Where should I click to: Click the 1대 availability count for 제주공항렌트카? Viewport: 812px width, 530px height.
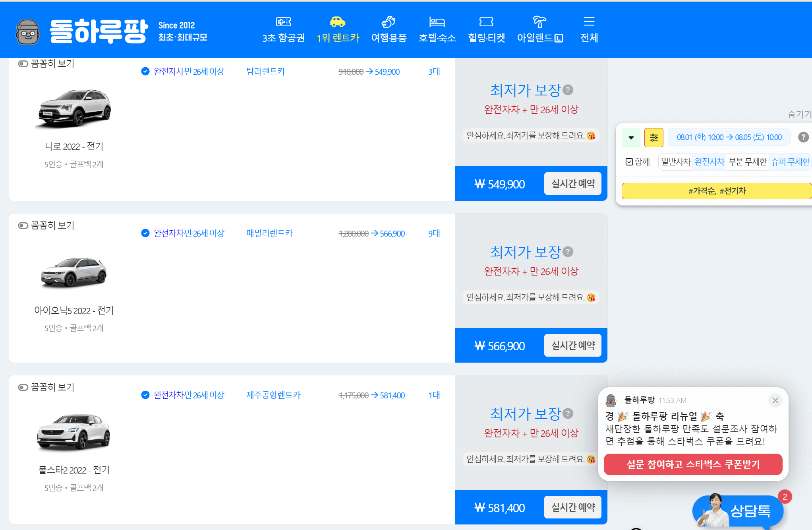tap(434, 395)
